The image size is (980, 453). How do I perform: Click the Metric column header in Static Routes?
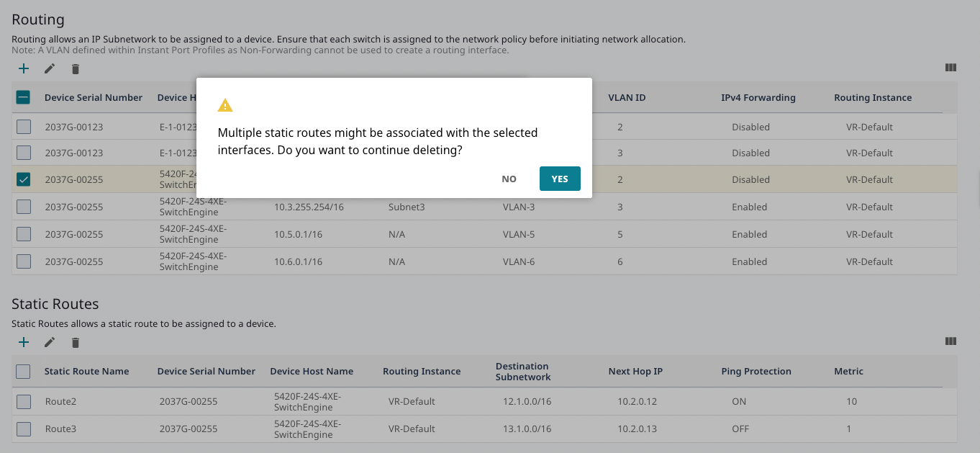(x=848, y=371)
